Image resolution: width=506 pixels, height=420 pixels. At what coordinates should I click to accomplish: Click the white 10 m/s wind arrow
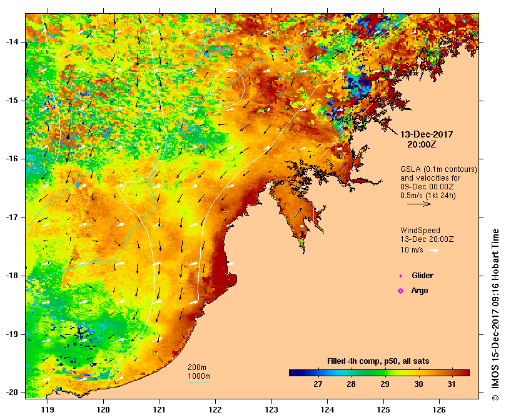[433, 251]
